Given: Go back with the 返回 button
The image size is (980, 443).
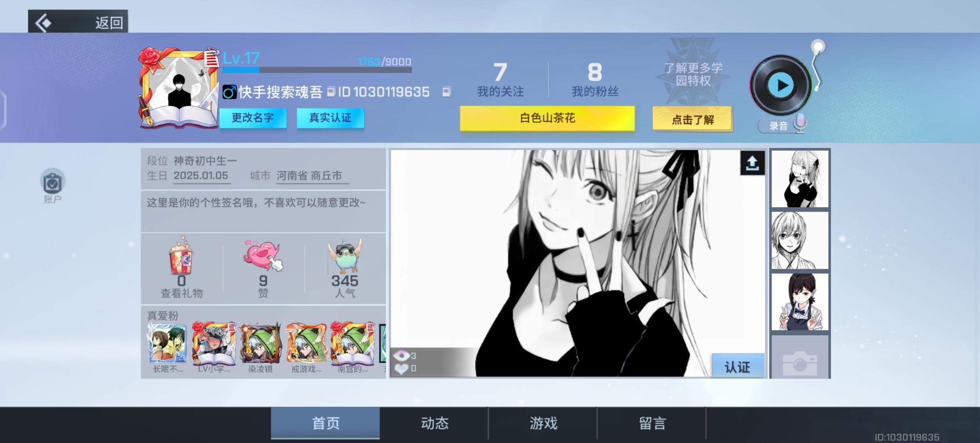Looking at the screenshot, I should point(78,22).
